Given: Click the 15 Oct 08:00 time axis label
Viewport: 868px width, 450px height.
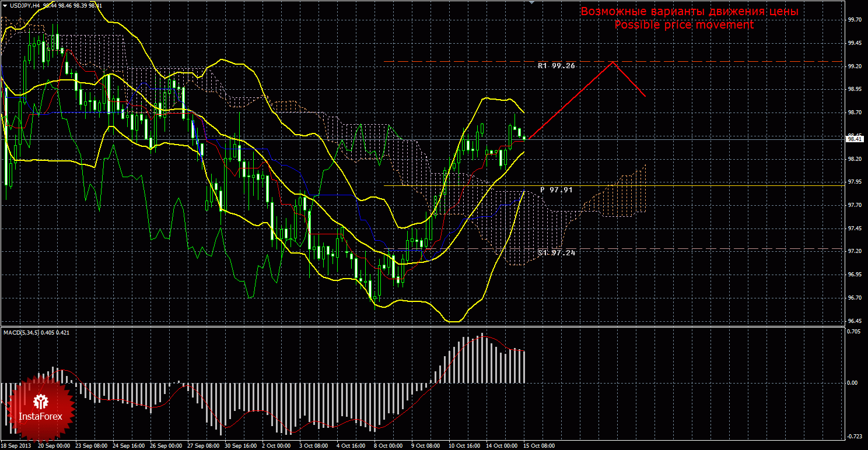Looking at the screenshot, I should coord(538,445).
